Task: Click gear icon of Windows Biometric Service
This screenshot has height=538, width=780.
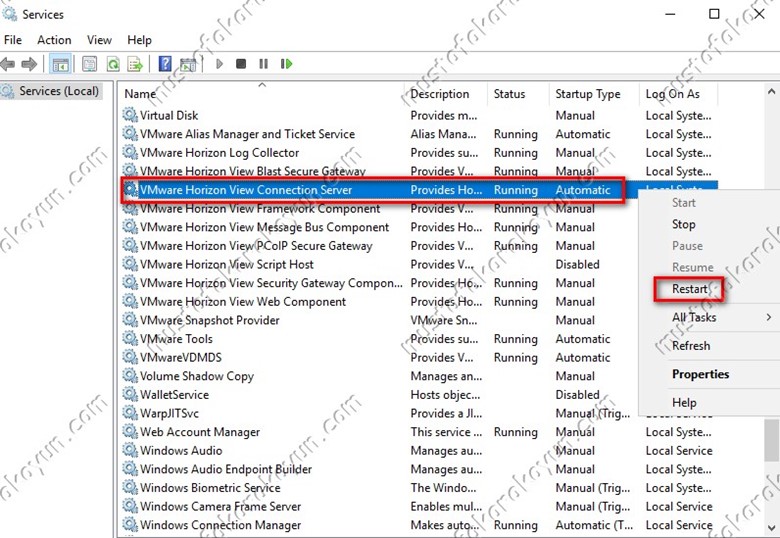Action: point(130,487)
